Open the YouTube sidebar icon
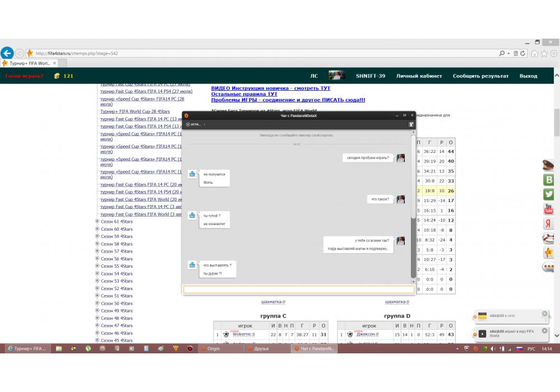This screenshot has height=392, width=560. tap(548, 208)
